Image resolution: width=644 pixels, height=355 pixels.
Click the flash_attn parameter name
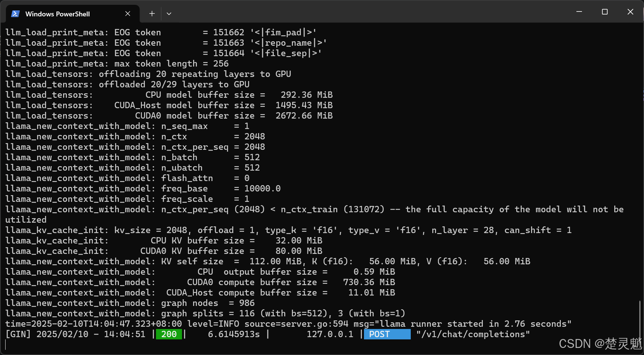[187, 178]
